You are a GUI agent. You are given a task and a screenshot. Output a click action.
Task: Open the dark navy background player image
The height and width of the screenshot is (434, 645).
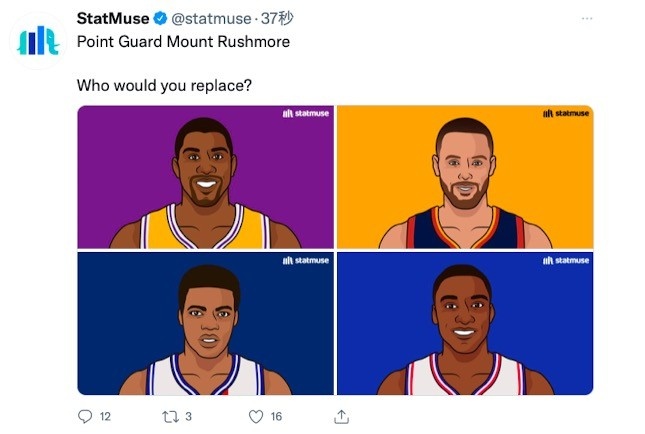pos(205,323)
